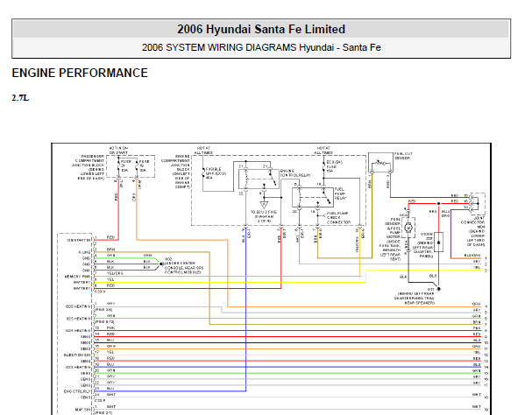
Task: Click the "ENGINE CONTROL RELAY" label
Action: 295,173
